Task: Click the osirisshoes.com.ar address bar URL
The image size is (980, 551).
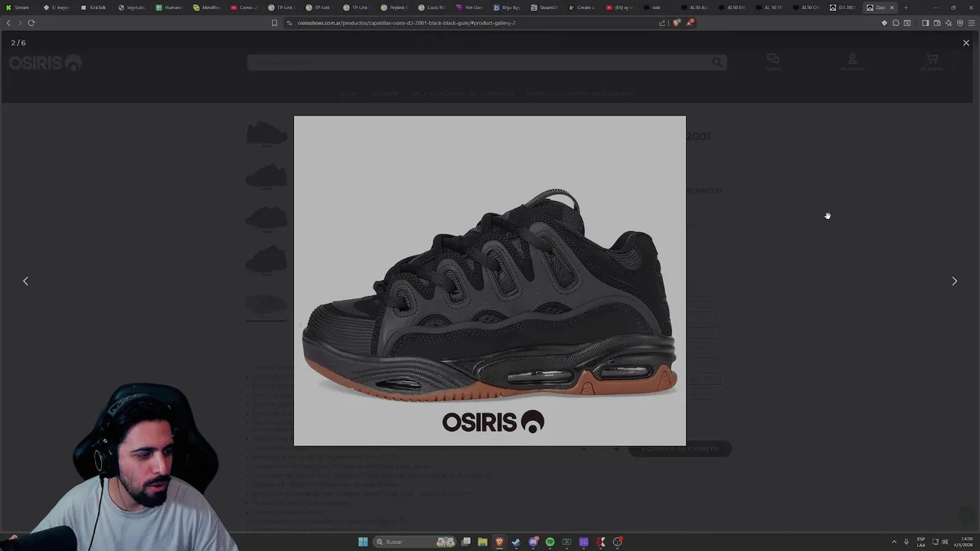Action: tap(406, 23)
